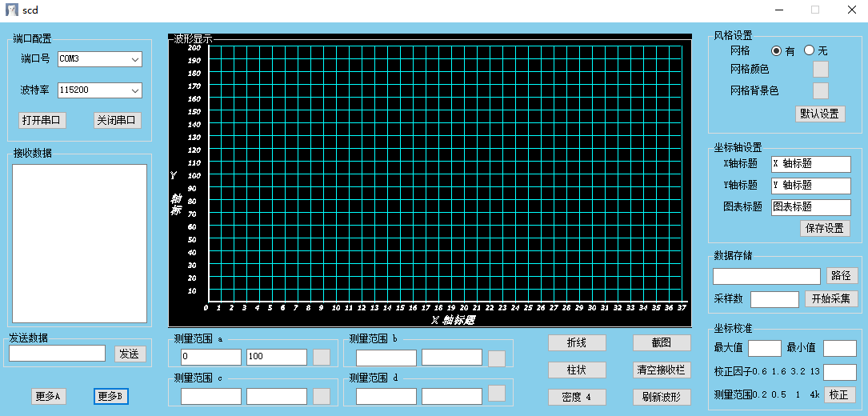
Task: Click the 测量范围 a field containing 100
Action: (277, 357)
